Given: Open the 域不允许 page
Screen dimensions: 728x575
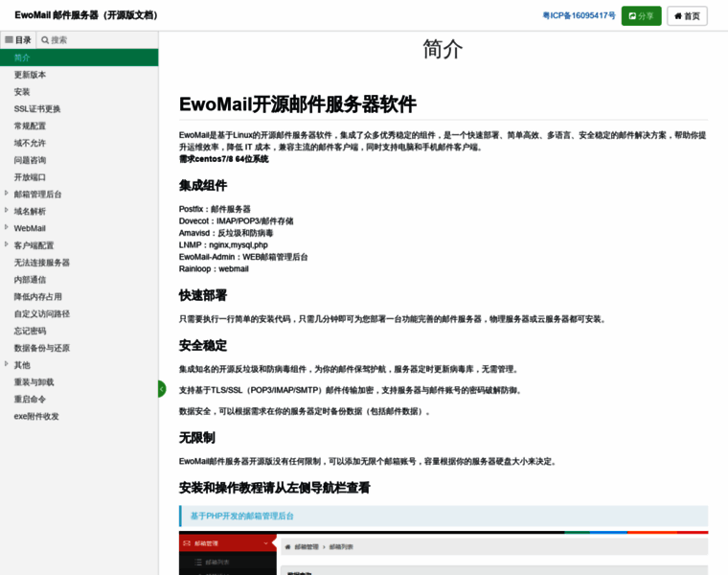Looking at the screenshot, I should pyautogui.click(x=30, y=143).
